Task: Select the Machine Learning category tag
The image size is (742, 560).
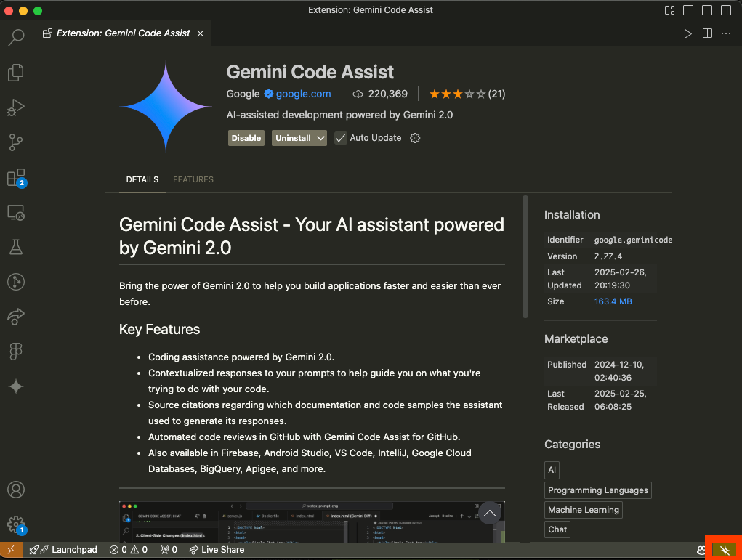Action: coord(584,510)
